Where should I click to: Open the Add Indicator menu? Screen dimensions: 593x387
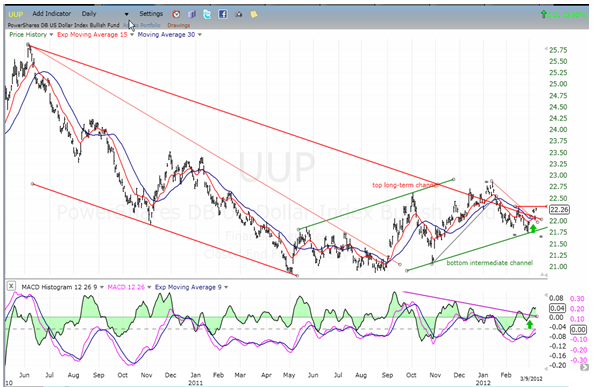(51, 14)
